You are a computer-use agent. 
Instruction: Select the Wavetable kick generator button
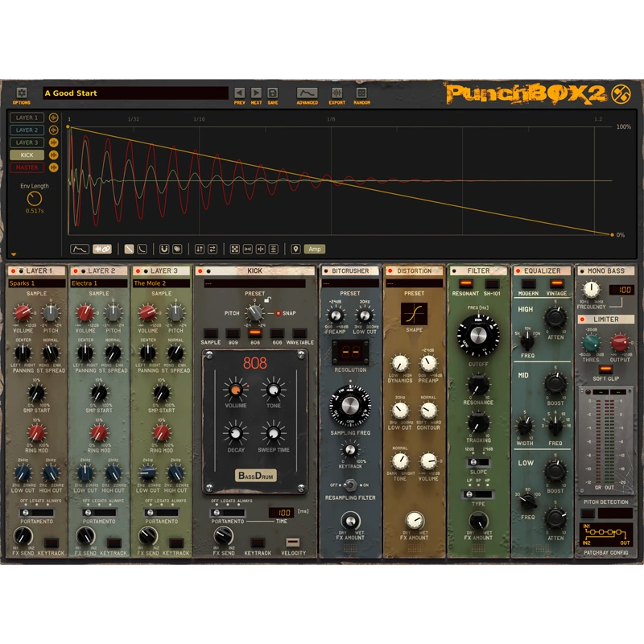[299, 333]
